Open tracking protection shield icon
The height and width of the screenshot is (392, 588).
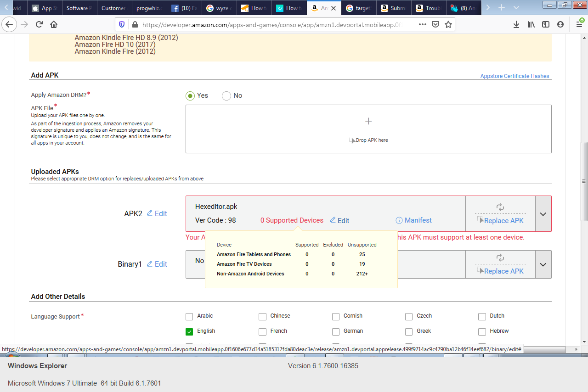pyautogui.click(x=122, y=24)
